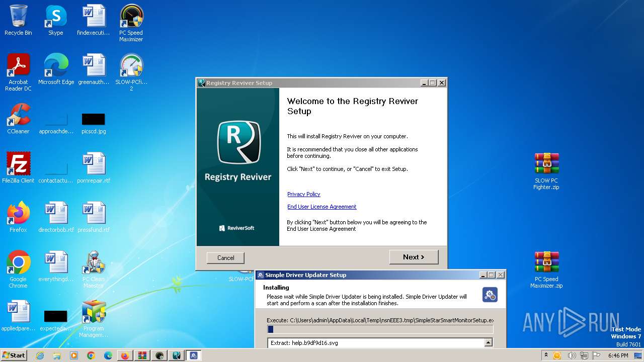
Task: Open Firefox desktop shortcut
Action: [x=18, y=218]
